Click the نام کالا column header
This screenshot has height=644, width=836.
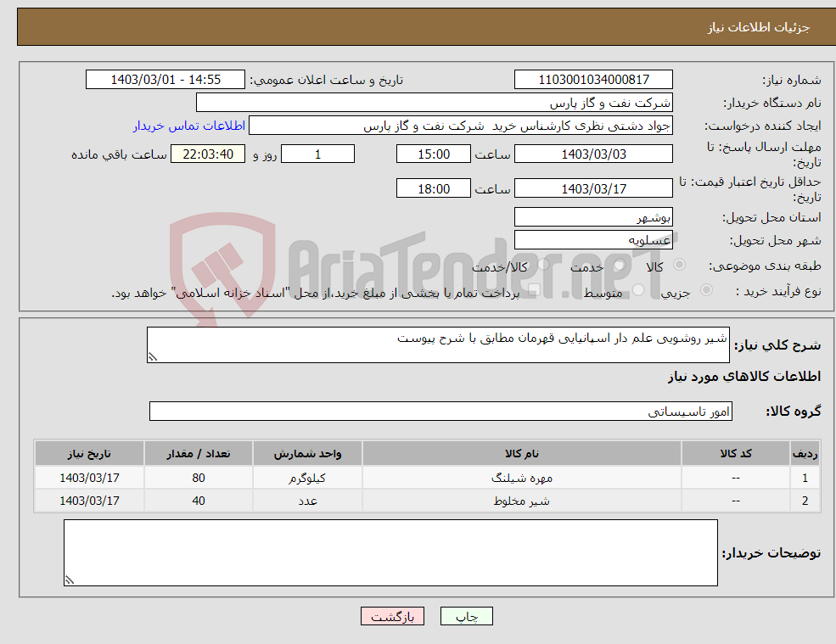coord(522,454)
